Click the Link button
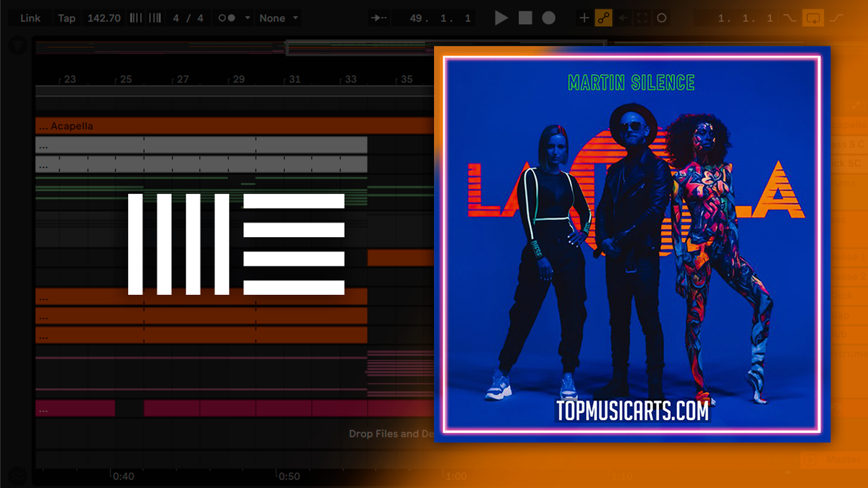The width and height of the screenshot is (868, 488). (30, 18)
